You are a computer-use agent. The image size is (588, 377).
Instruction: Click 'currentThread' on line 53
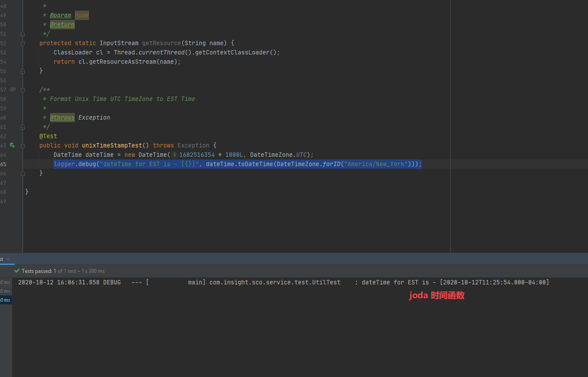tap(162, 52)
